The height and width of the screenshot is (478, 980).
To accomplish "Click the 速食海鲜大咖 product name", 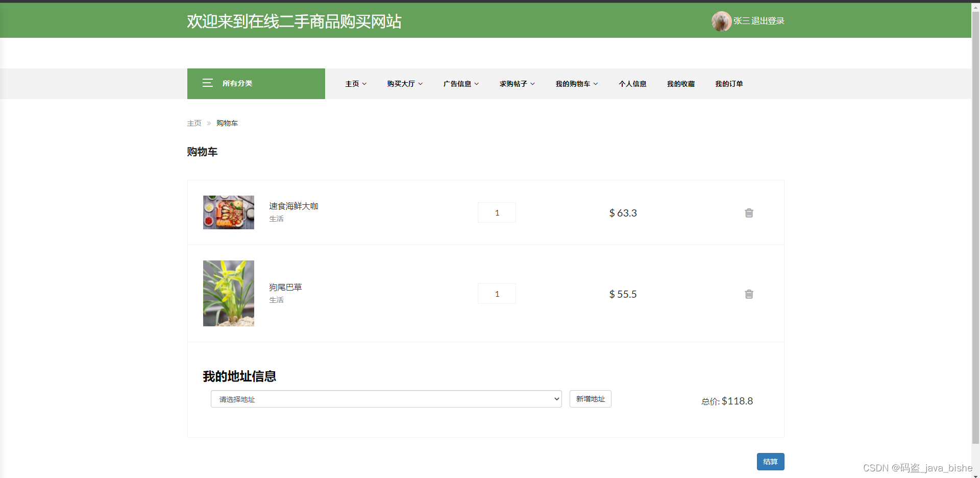I will point(293,206).
